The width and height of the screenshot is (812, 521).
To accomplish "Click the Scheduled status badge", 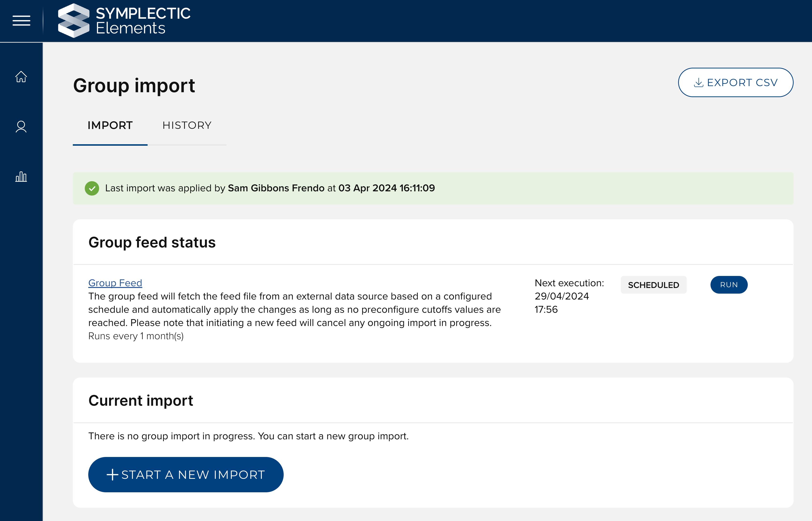I will 653,285.
